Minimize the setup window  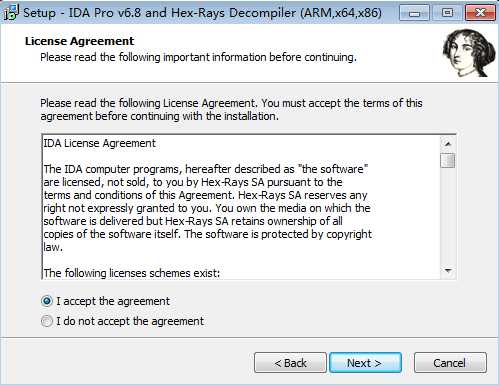click(x=414, y=13)
